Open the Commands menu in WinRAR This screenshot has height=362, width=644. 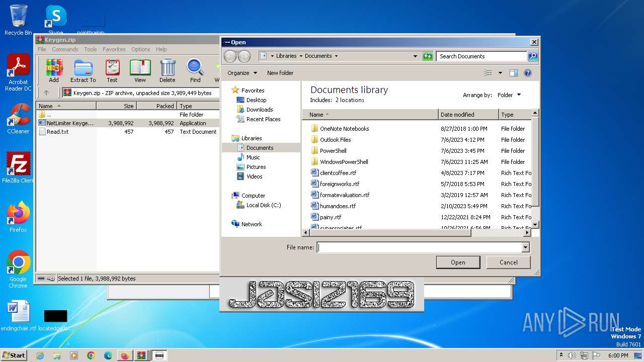point(65,49)
